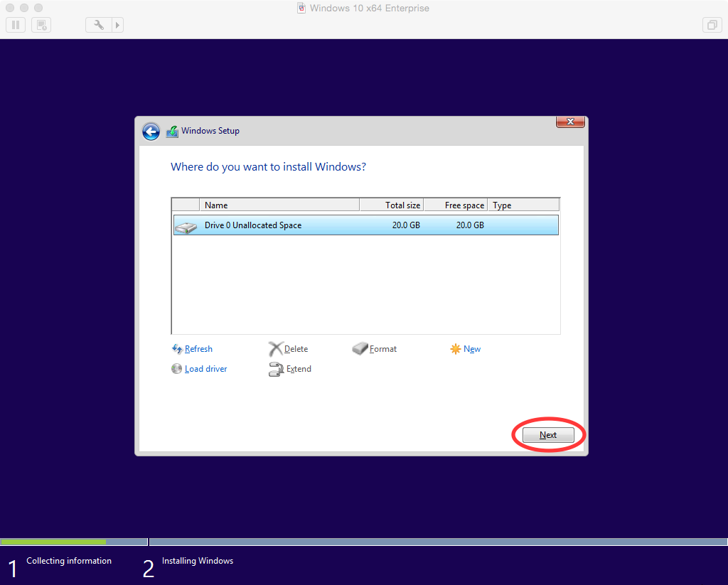Click the Collecting information progress bar

(74, 542)
